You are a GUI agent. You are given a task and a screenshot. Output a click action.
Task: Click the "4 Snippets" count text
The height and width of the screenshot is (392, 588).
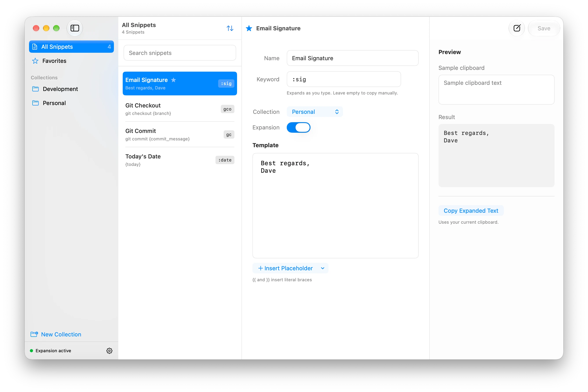point(133,32)
